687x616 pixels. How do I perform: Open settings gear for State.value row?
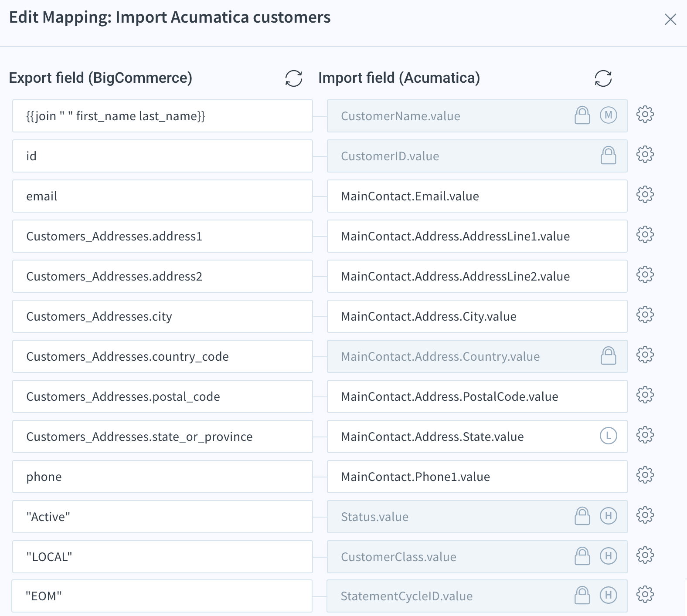click(645, 435)
